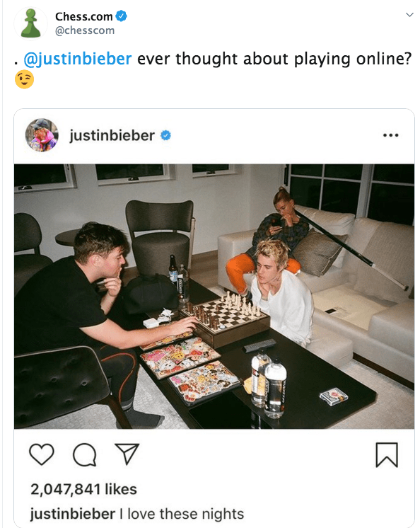Screen dimensions: 420x528
Task: Open the @chesscom handle
Action: tap(85, 30)
